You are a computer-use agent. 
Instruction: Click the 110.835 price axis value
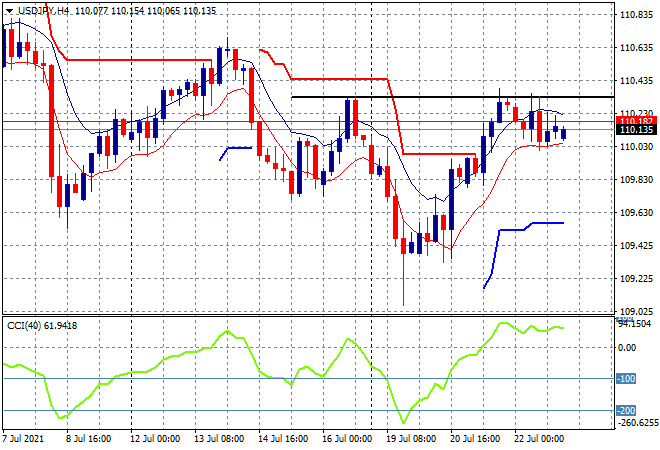(x=636, y=15)
